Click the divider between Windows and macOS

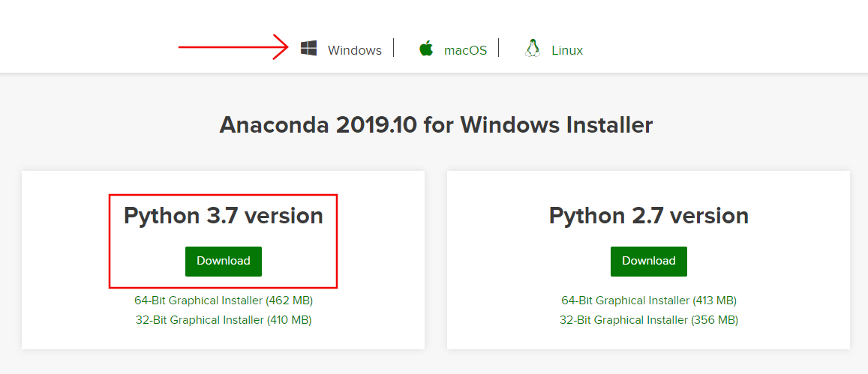click(x=394, y=48)
